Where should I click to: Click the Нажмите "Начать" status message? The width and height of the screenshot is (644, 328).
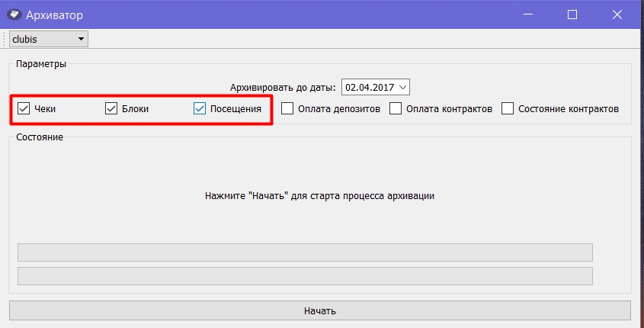(319, 195)
